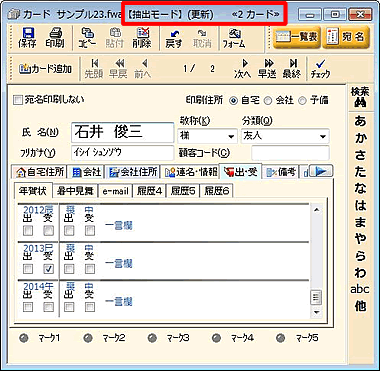The image size is (380, 371).
Task: Click the 削除 delete icon
Action: [142, 38]
